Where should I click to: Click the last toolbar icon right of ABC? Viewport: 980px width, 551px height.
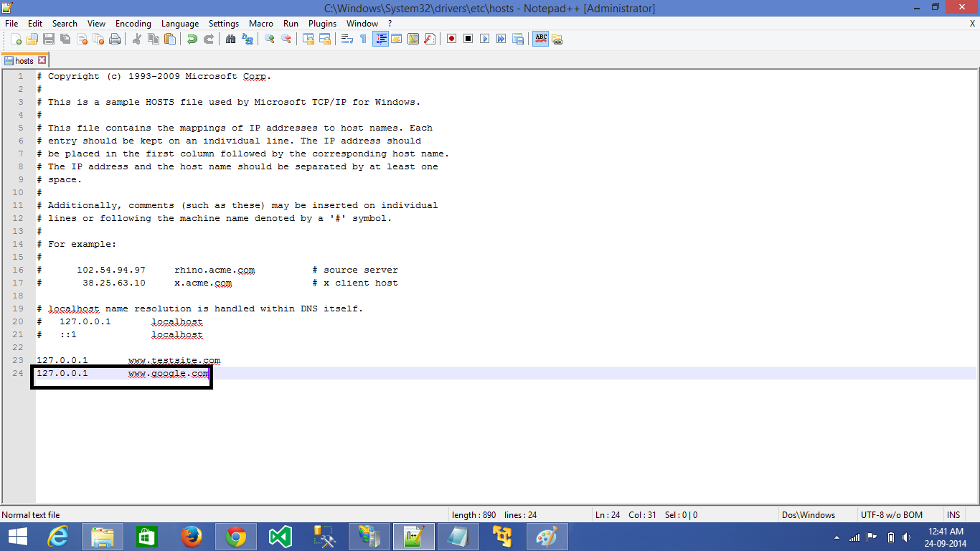tap(557, 39)
